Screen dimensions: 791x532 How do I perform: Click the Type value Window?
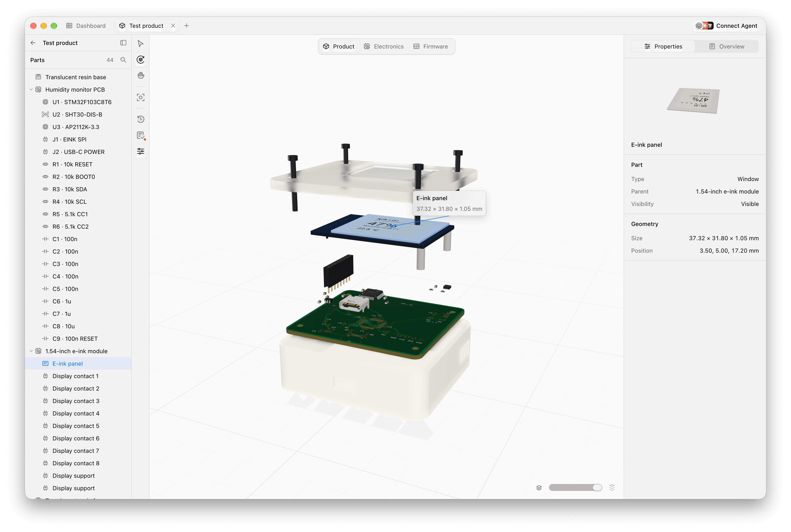(748, 179)
